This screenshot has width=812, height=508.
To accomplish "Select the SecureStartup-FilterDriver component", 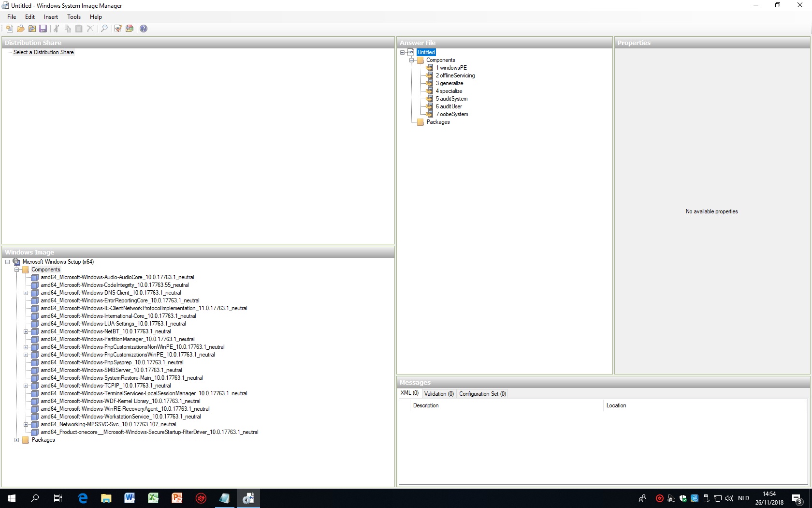I will pos(149,432).
